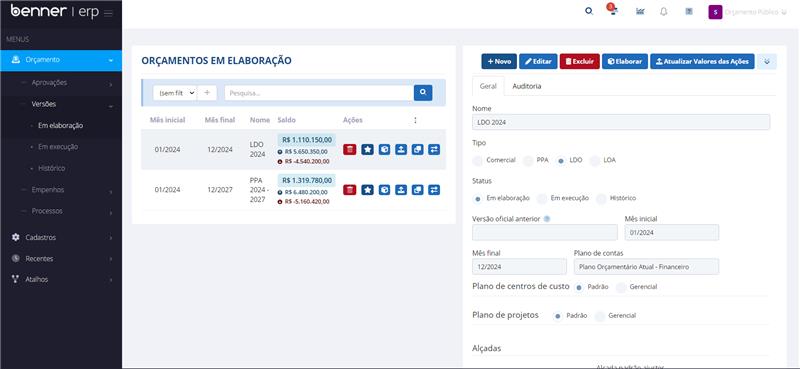
Task: Click Atualizar Valores das Ações button
Action: pos(702,61)
